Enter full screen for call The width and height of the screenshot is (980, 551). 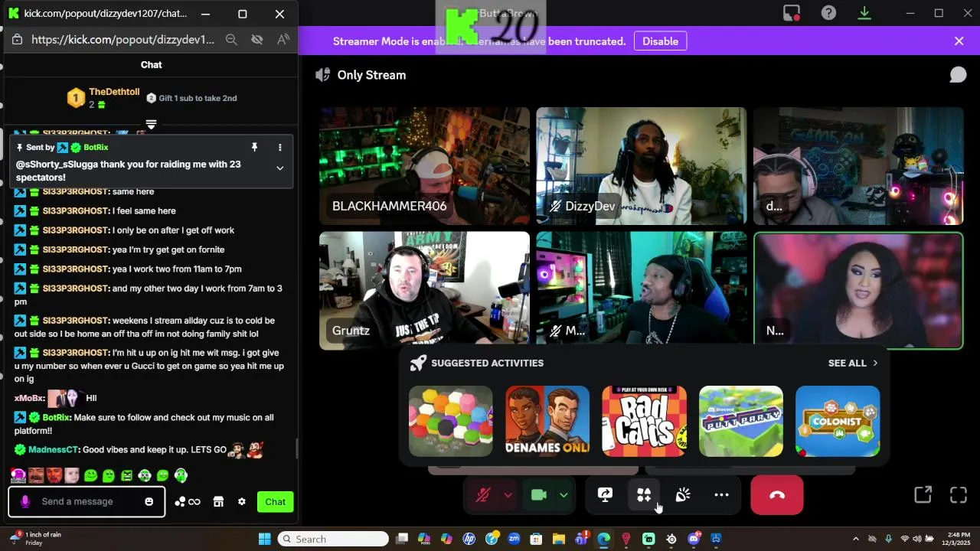959,495
